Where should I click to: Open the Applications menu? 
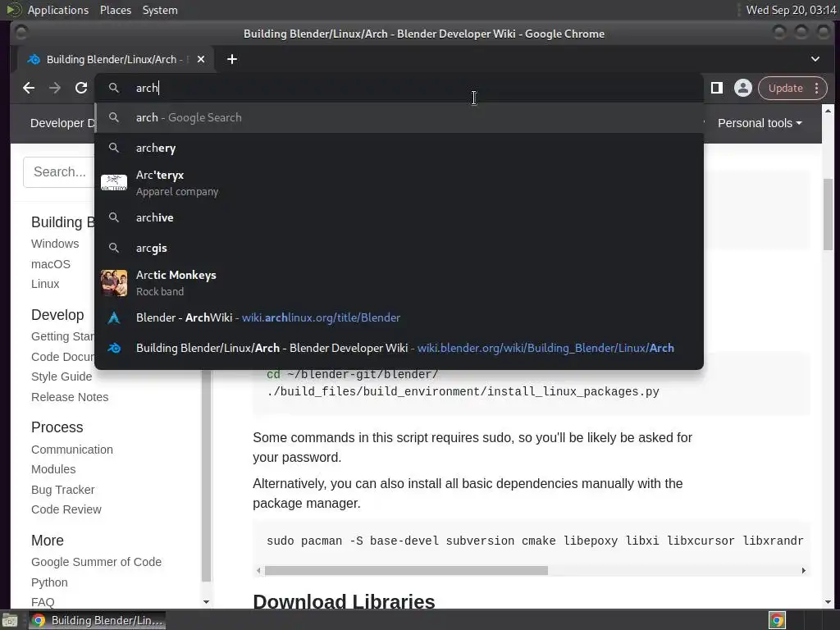click(x=58, y=10)
